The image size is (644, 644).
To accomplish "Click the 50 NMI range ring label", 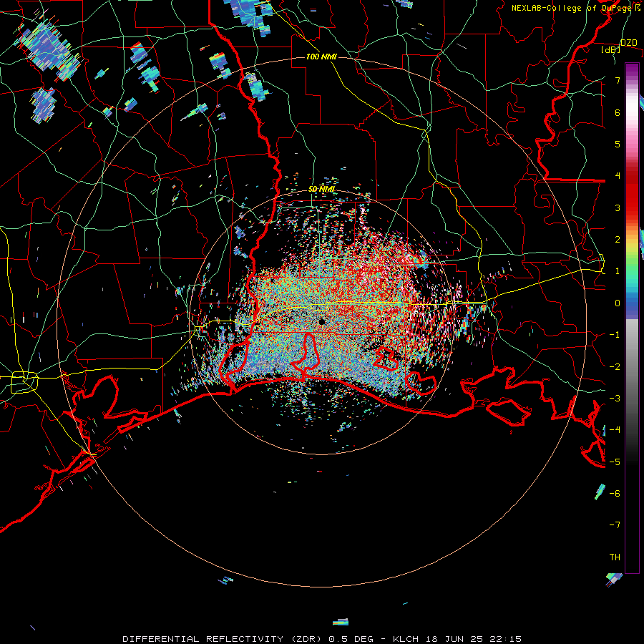I will (x=321, y=189).
